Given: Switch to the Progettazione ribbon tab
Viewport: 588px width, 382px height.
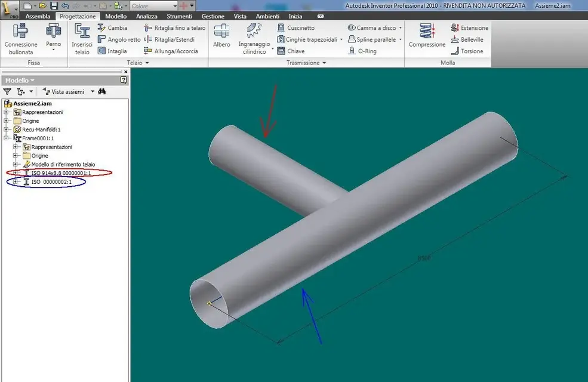Looking at the screenshot, I should click(78, 16).
